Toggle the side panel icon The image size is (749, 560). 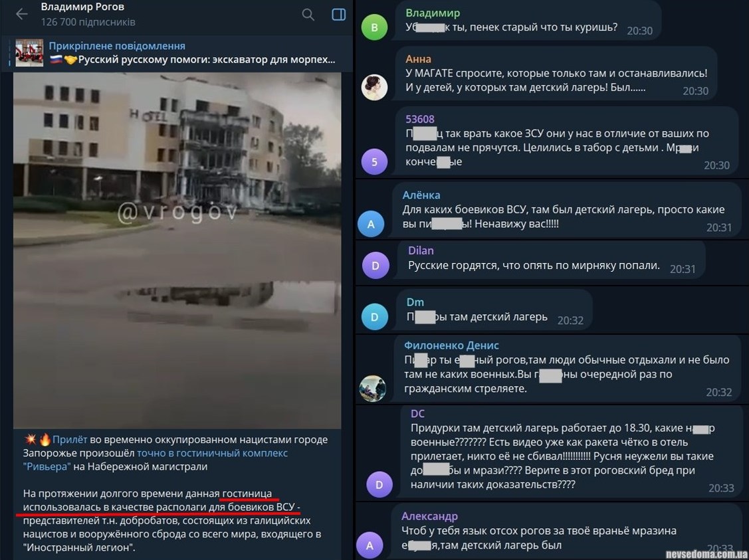coord(339,15)
